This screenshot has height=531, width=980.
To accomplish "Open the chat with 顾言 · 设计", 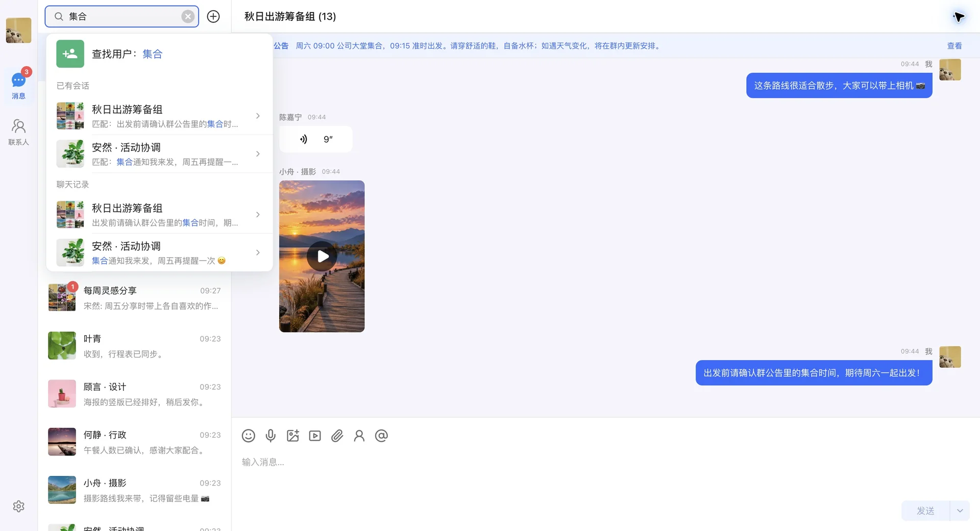I will tap(135, 394).
